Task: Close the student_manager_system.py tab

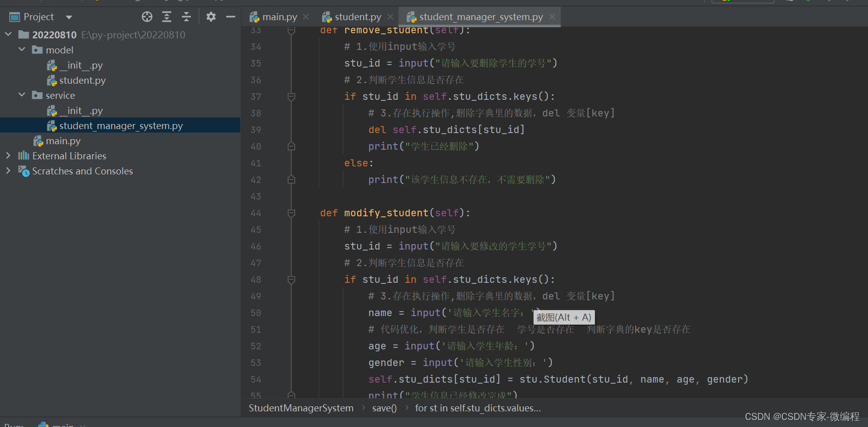Action: tap(552, 17)
